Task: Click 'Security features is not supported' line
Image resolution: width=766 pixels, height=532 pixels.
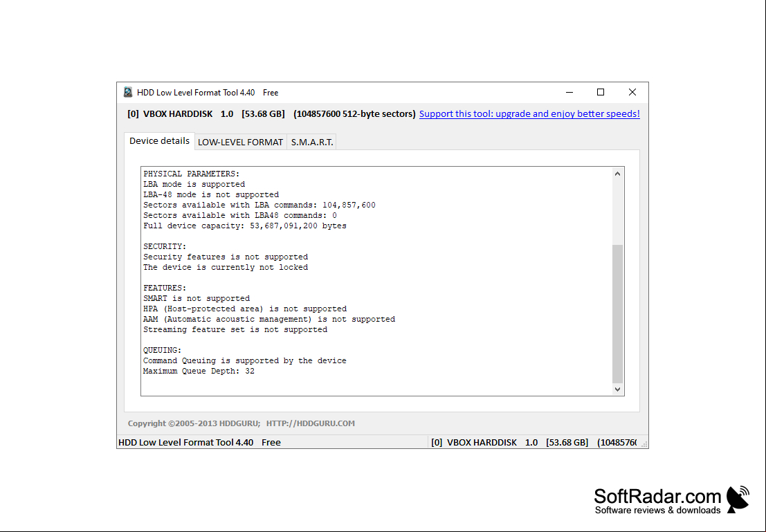Action: (x=226, y=257)
